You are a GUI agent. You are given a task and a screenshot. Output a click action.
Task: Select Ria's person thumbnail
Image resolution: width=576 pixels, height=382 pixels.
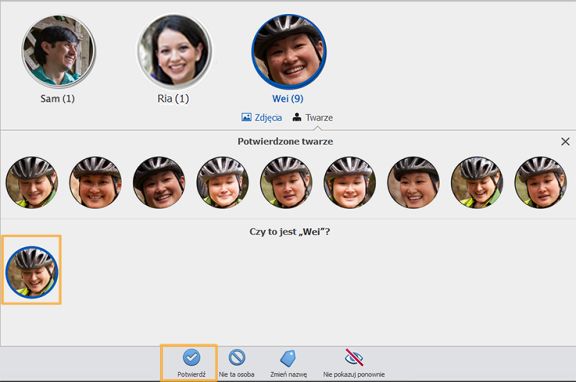point(174,51)
